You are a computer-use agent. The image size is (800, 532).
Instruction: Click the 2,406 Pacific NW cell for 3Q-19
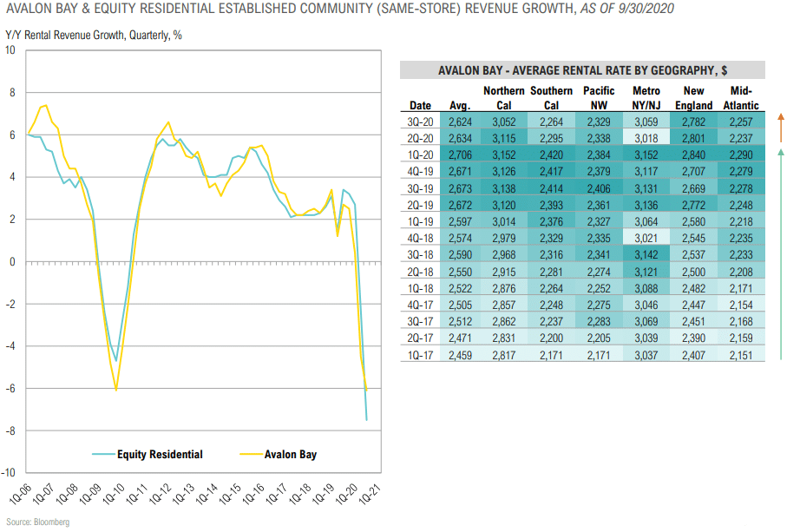click(x=599, y=189)
